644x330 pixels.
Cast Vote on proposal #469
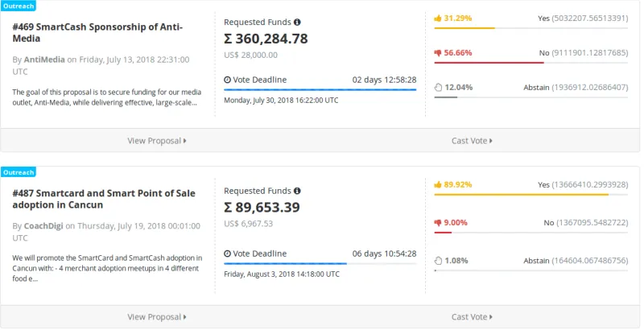pos(472,141)
